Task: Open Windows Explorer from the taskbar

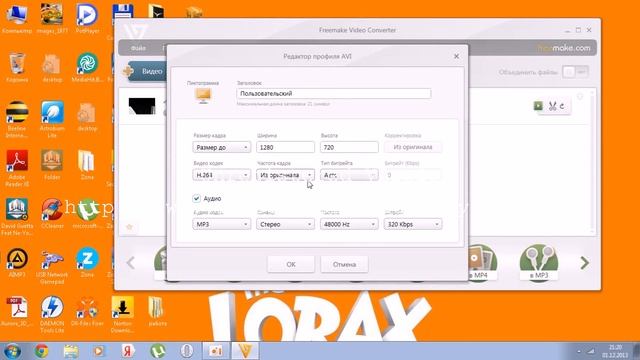Action: click(x=71, y=351)
